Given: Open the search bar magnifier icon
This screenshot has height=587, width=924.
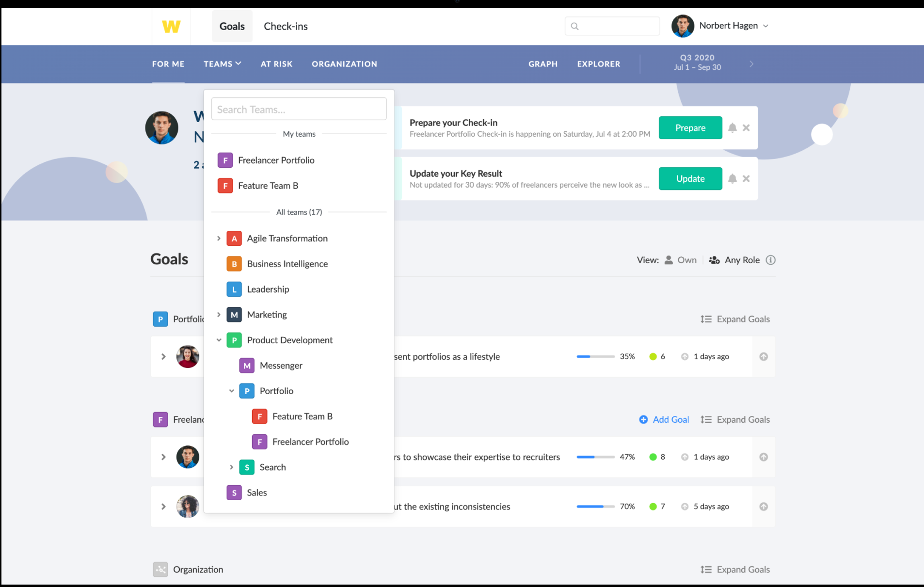Looking at the screenshot, I should coord(575,26).
